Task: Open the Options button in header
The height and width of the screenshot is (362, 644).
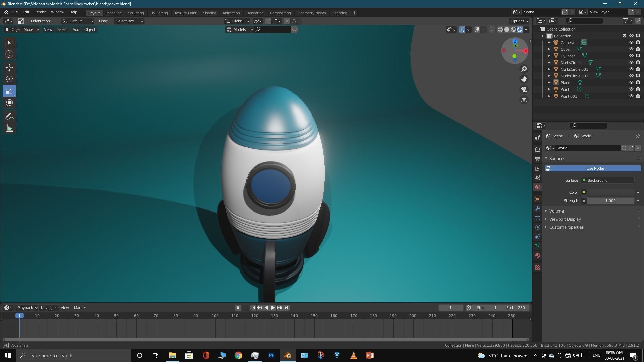Action: (519, 21)
